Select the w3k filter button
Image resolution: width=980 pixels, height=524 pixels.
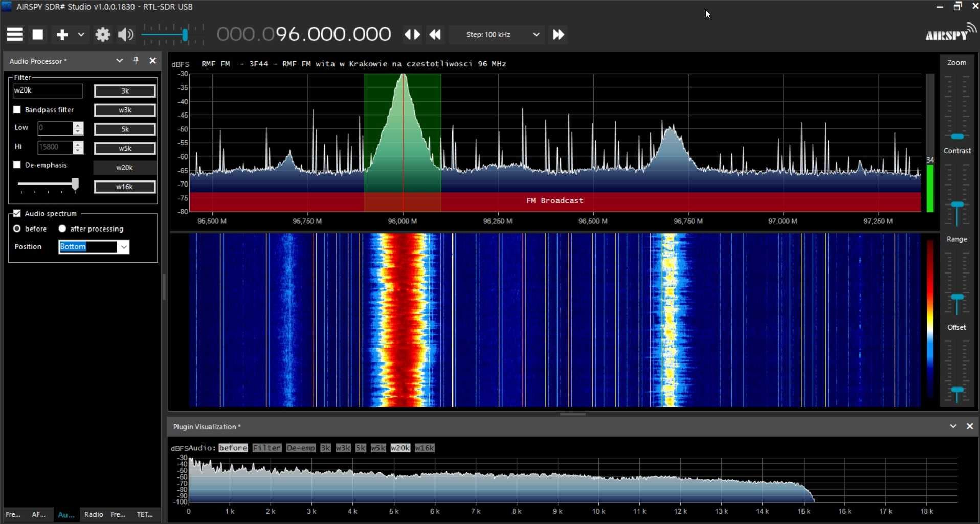click(125, 110)
